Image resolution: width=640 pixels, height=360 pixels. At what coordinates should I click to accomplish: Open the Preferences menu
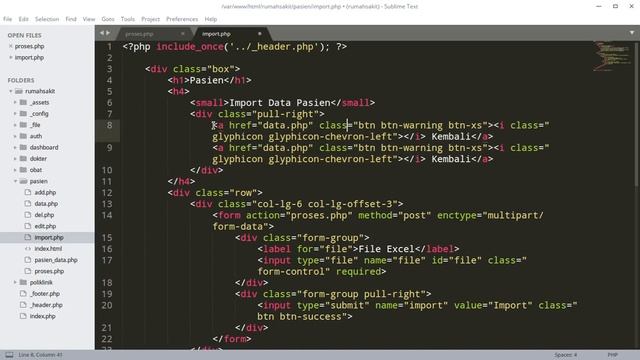point(182,19)
